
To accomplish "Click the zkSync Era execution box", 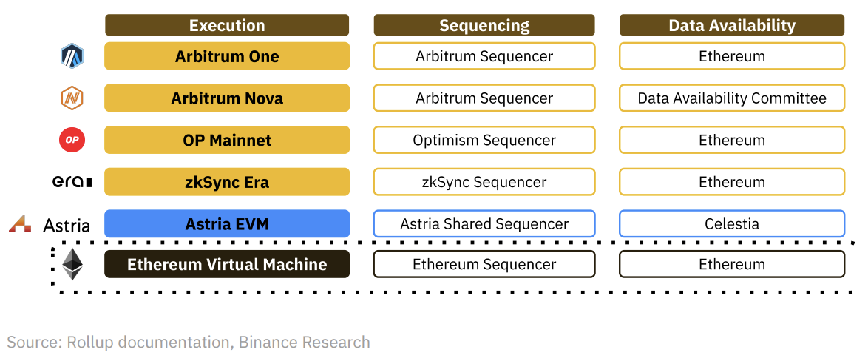I will pos(227,182).
